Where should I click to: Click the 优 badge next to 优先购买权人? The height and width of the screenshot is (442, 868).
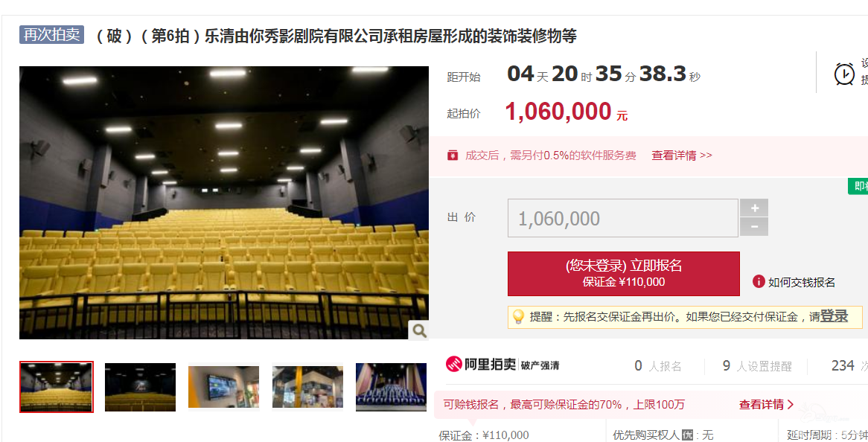tap(688, 435)
